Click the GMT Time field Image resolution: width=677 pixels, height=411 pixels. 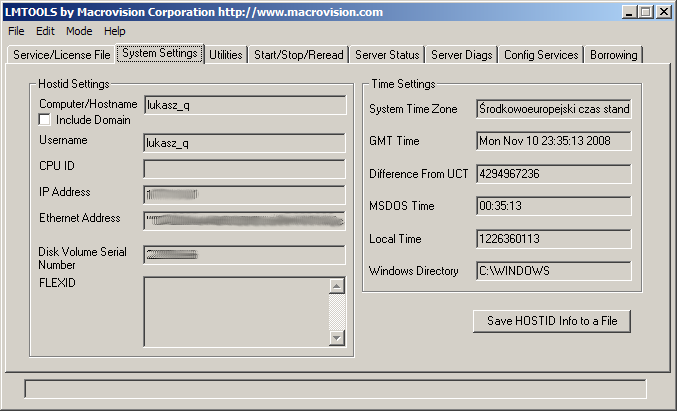[x=554, y=141]
